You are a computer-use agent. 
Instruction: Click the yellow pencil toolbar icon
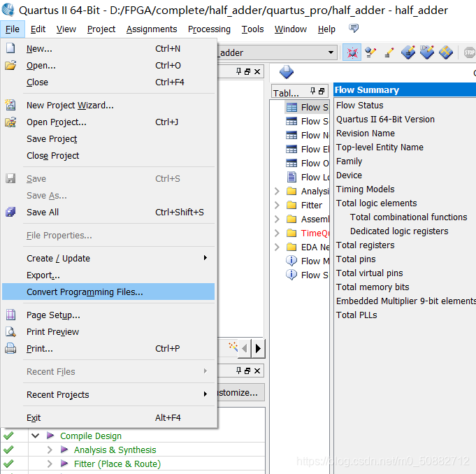pos(389,53)
